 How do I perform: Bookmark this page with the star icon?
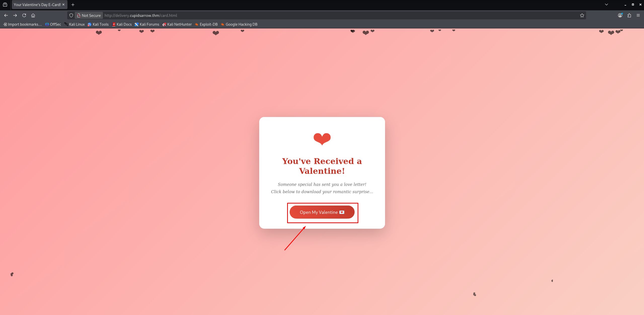coord(582,15)
